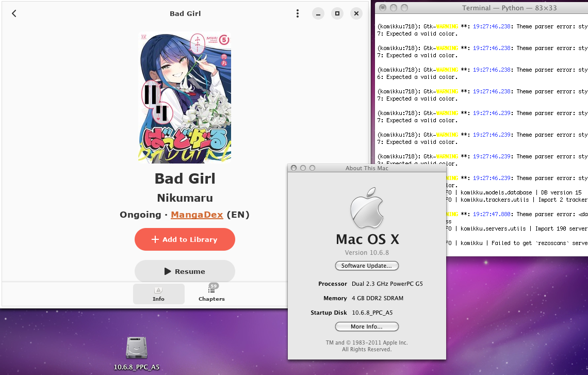588x375 pixels.
Task: Click the 59 chapters count badge
Action: tap(214, 286)
